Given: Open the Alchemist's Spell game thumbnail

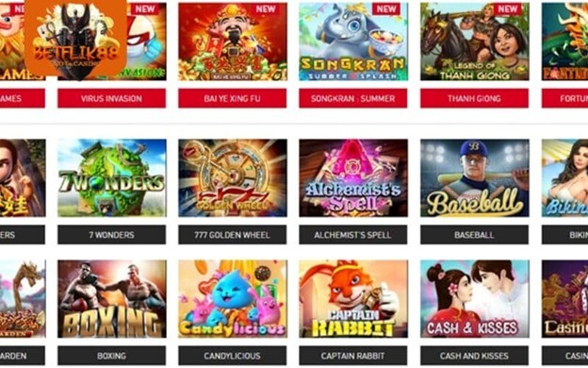Looking at the screenshot, I should tap(353, 178).
